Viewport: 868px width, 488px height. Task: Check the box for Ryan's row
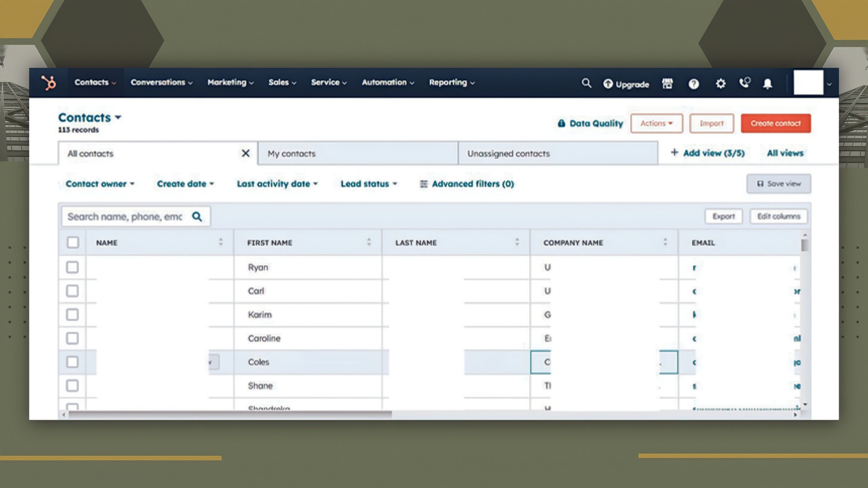(x=72, y=267)
